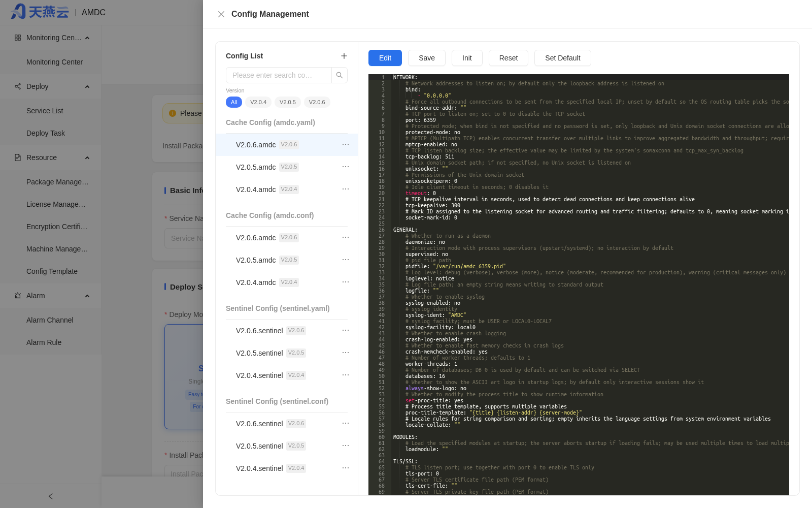Click the Init button
Screen dimensions: 812x508
click(467, 58)
